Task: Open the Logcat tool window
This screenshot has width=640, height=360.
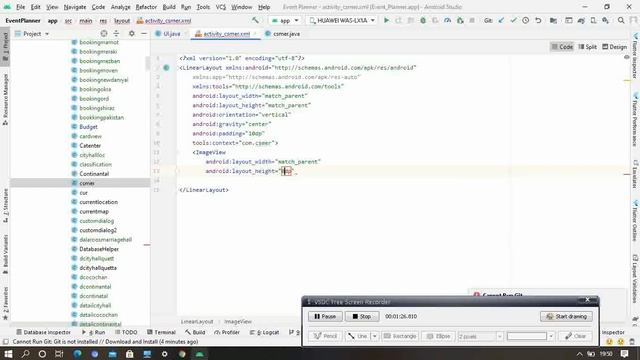Action: tap(264, 332)
